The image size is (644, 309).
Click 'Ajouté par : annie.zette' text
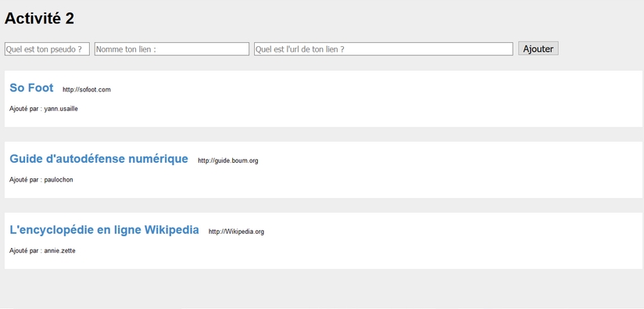(42, 250)
